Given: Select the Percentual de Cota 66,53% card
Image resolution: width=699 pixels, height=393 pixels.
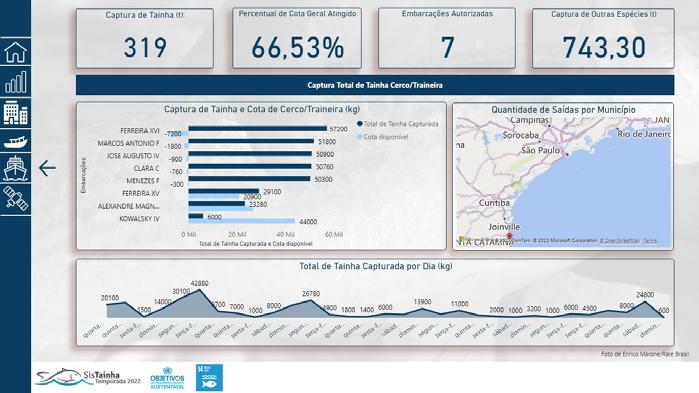Looking at the screenshot, I should [297, 38].
